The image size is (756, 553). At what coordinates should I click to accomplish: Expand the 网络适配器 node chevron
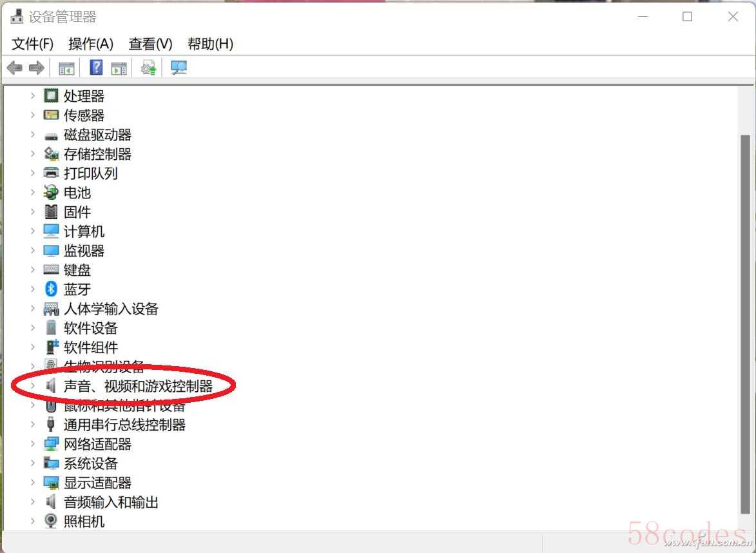(32, 443)
